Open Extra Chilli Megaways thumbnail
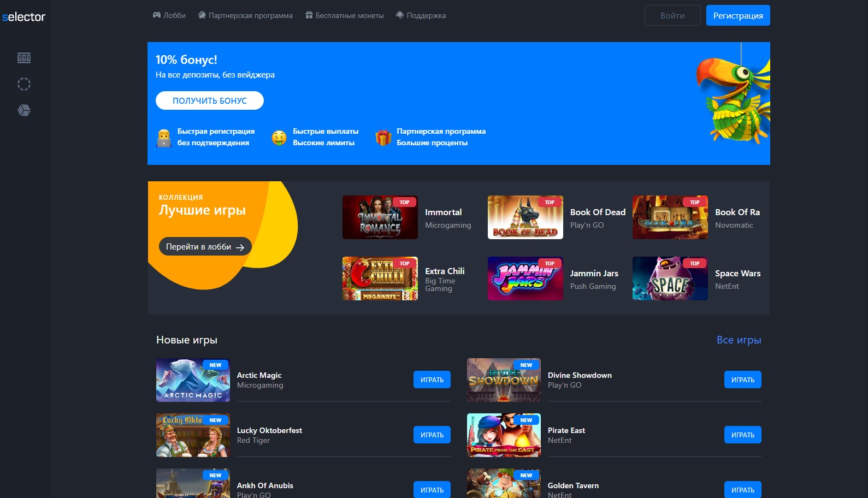This screenshot has width=868, height=498. tap(380, 278)
